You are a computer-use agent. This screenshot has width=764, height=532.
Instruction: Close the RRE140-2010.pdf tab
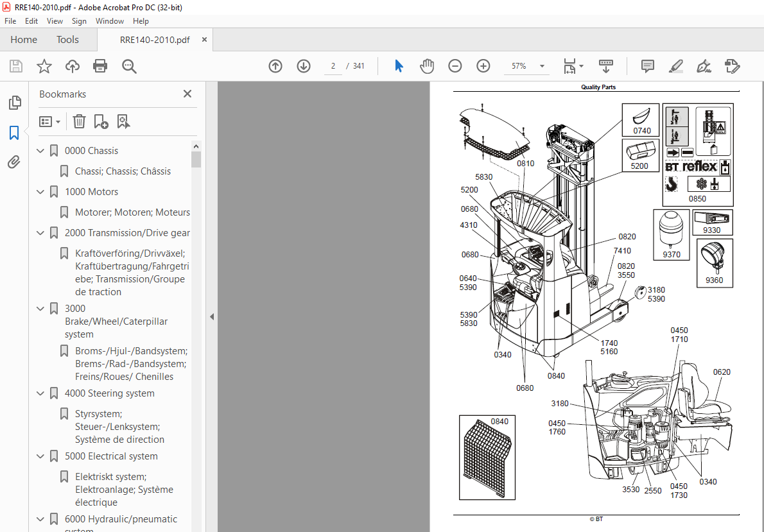click(204, 39)
